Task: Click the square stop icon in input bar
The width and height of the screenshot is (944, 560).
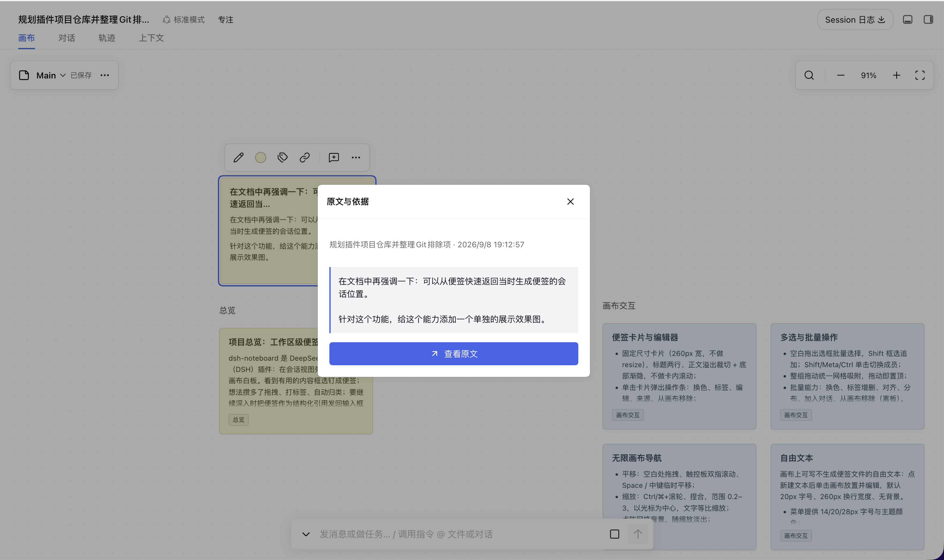Action: tap(615, 534)
